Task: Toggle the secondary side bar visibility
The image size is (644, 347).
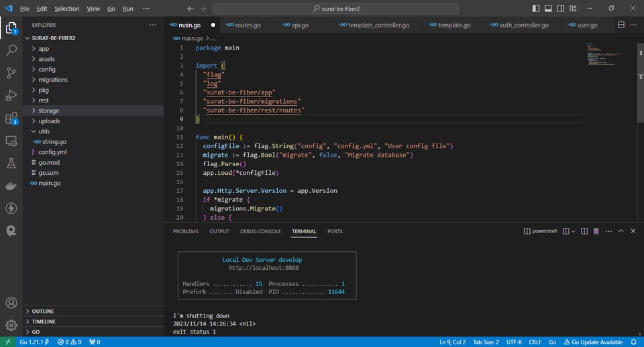Action: (x=561, y=9)
